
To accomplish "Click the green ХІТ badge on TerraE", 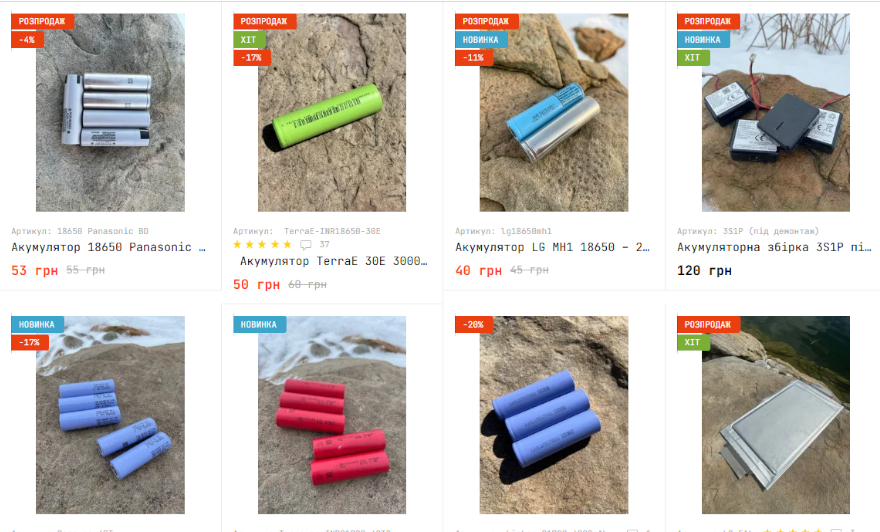I will click(x=249, y=40).
